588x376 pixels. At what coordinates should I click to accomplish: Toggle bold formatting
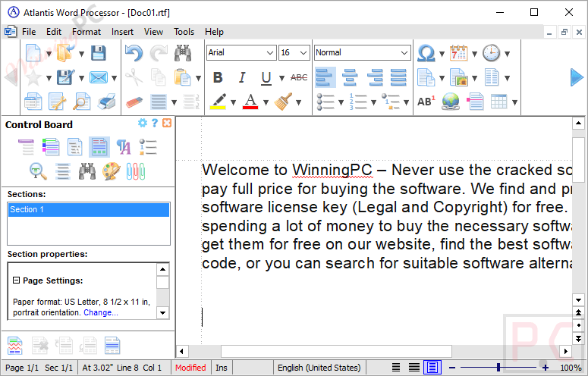[218, 77]
